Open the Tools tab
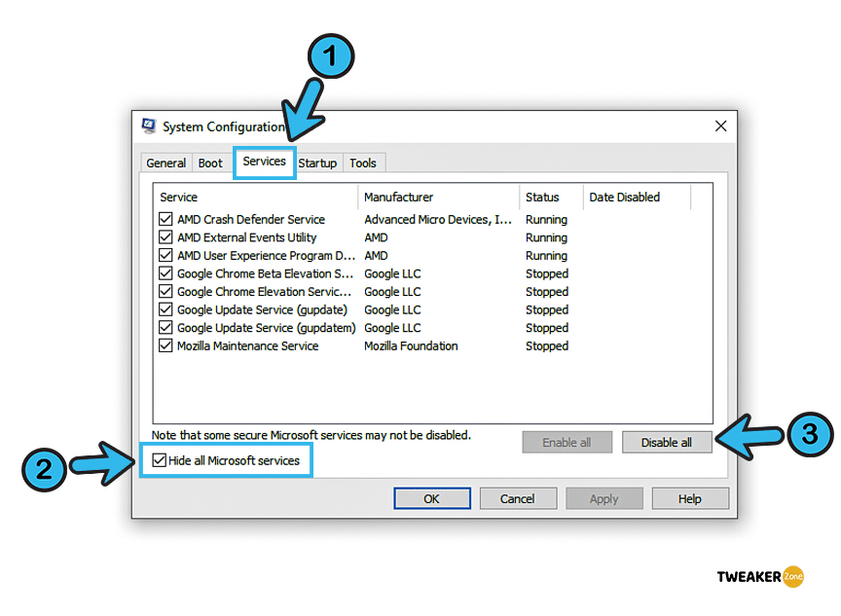The image size is (841, 616). click(x=363, y=163)
